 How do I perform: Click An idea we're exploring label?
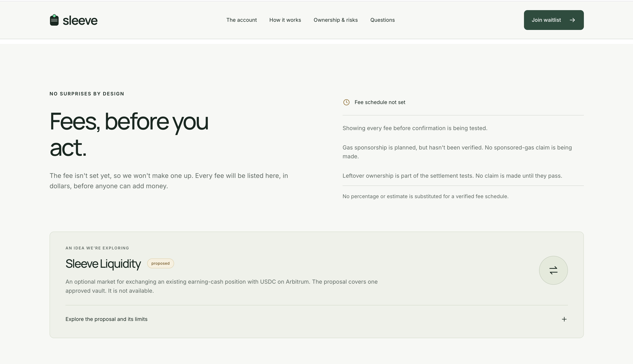click(x=97, y=248)
